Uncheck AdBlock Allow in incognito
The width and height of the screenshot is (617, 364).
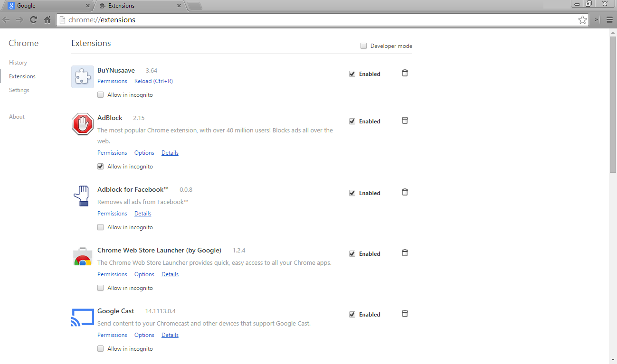coord(100,167)
